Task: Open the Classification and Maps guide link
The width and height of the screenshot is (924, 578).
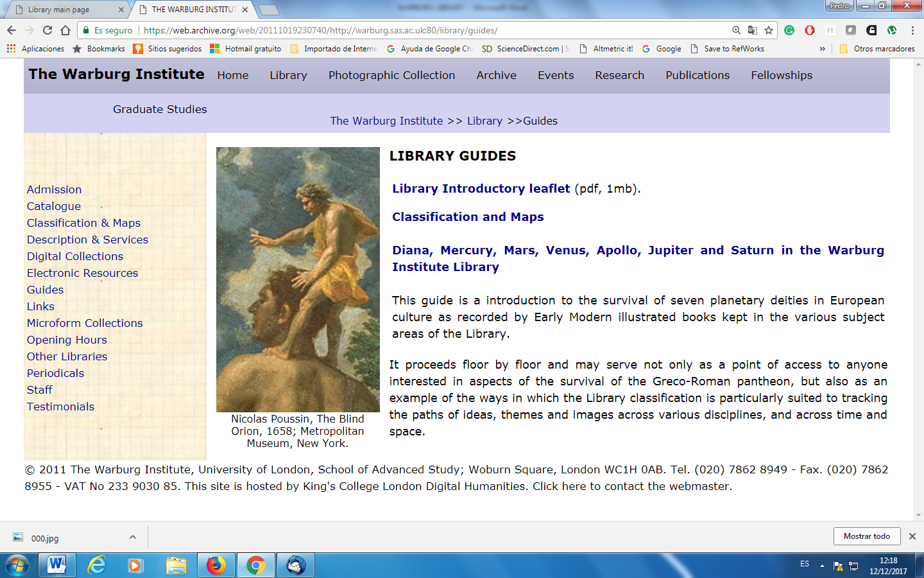Action: click(x=468, y=216)
